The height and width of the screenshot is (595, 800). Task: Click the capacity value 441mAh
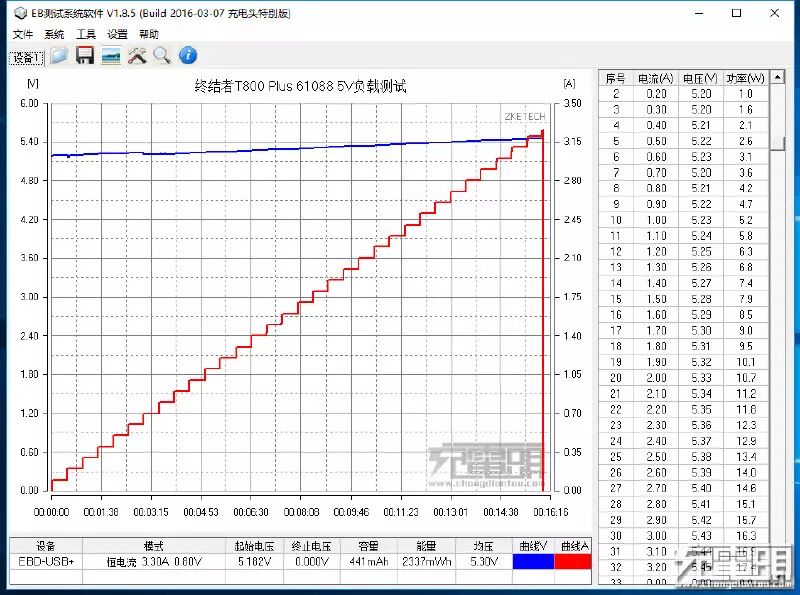[369, 561]
